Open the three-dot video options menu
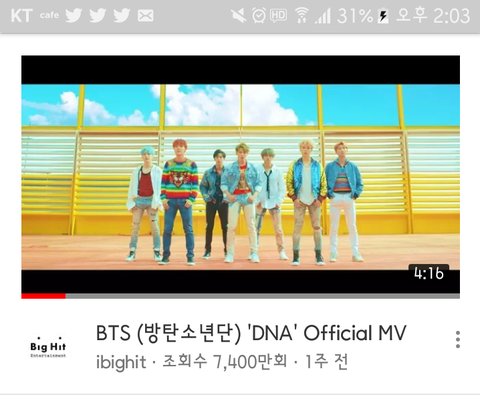This screenshot has height=405, width=480. click(458, 340)
